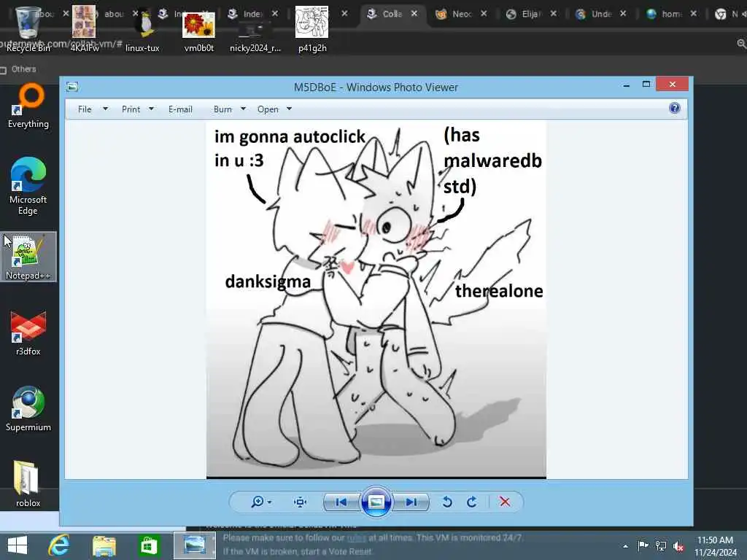Go to the next photo
747x560 pixels.
pyautogui.click(x=411, y=502)
